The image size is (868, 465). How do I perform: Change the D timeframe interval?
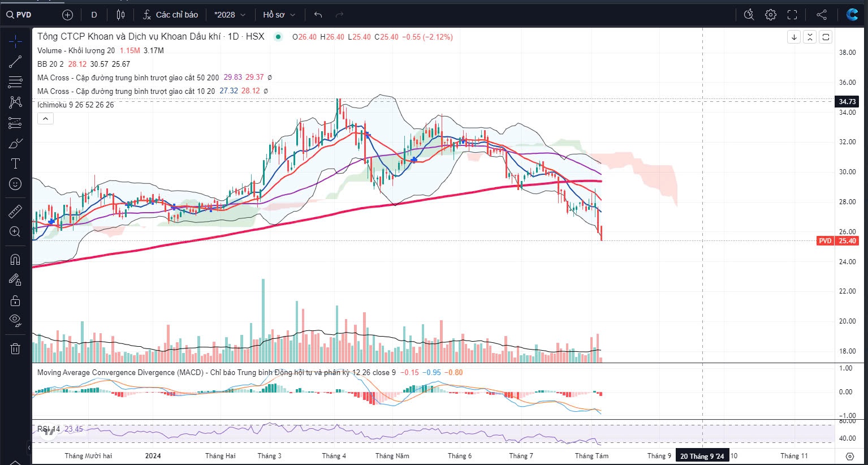tap(94, 15)
